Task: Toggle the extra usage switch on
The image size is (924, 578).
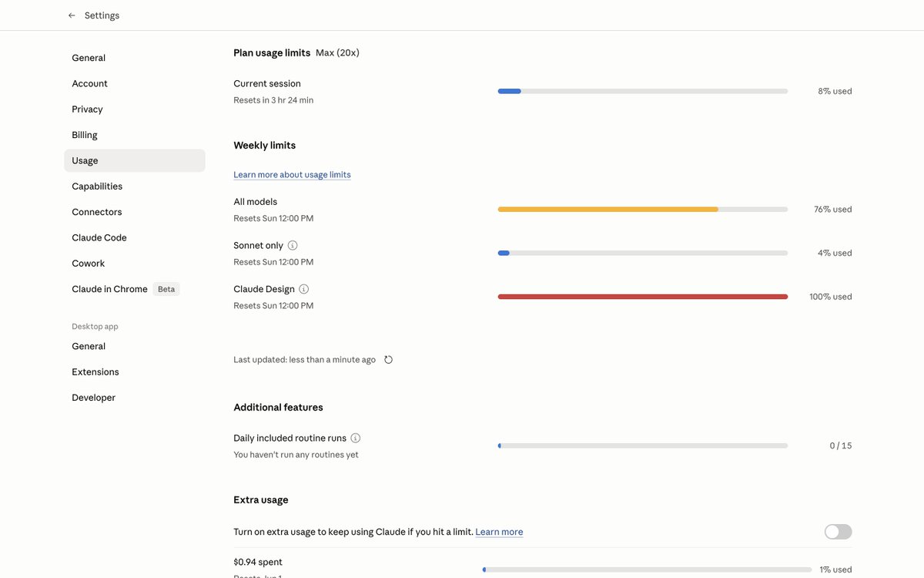Action: click(x=838, y=532)
